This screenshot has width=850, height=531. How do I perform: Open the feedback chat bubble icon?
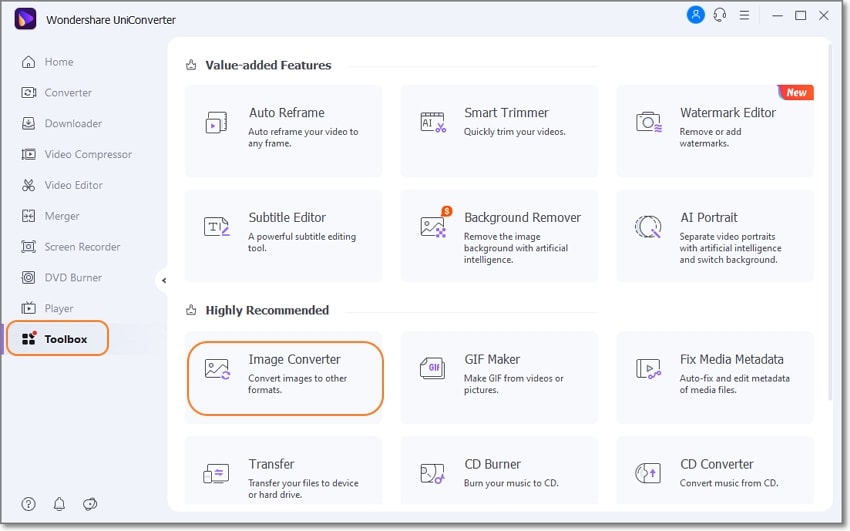(x=90, y=504)
